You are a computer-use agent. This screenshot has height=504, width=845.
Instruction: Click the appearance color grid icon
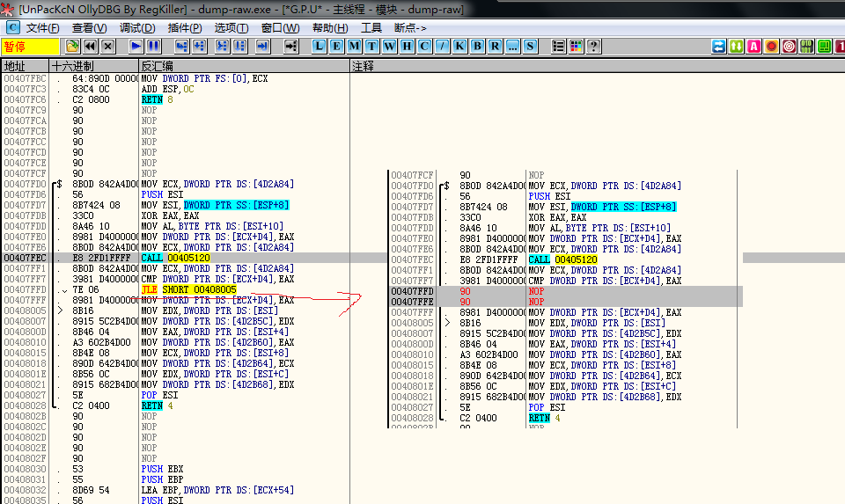point(576,47)
